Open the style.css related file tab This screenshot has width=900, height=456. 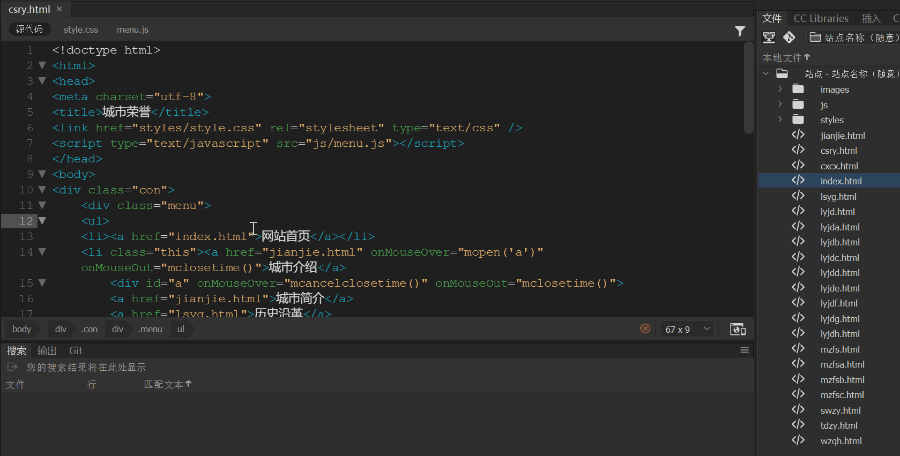[81, 31]
